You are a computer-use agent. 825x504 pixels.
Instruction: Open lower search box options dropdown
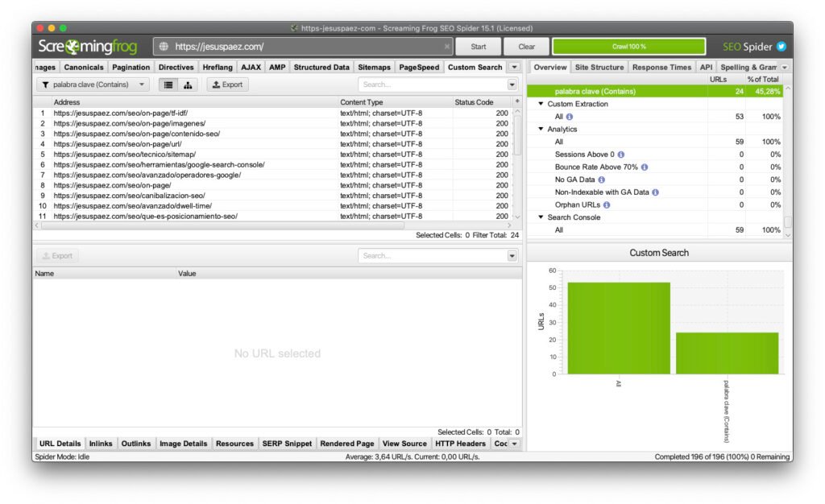[x=512, y=256]
